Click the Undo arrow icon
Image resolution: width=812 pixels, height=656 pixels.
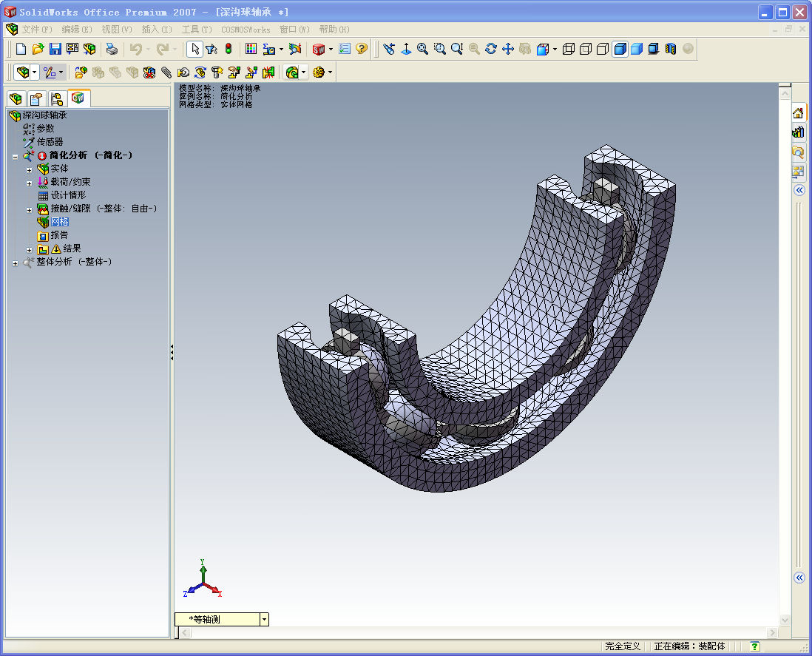pyautogui.click(x=135, y=50)
